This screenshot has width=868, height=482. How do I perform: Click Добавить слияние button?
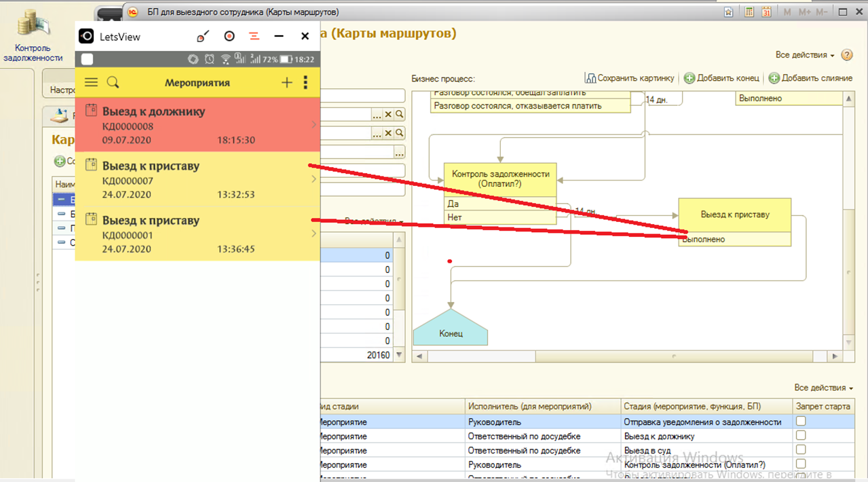(x=810, y=78)
